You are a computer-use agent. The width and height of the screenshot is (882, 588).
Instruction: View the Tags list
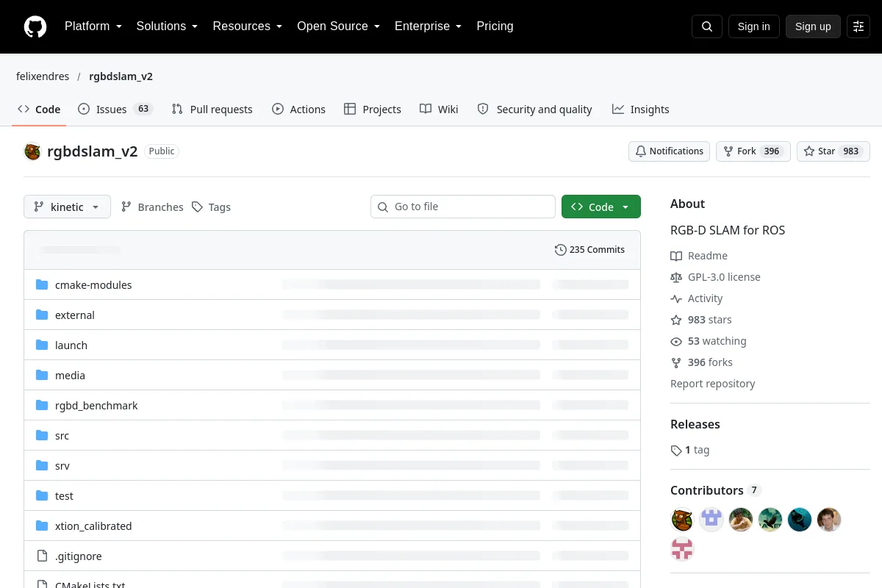click(x=211, y=207)
